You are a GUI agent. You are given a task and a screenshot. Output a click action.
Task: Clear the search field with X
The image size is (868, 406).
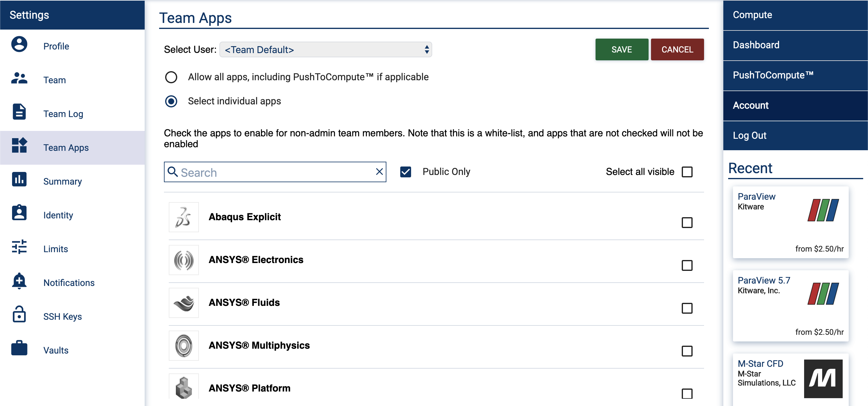379,172
